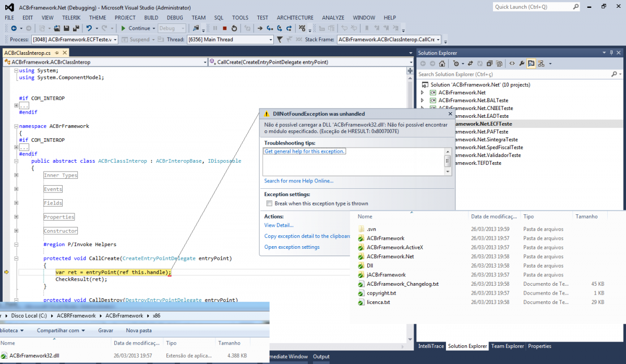Open the TELERIK menu
This screenshot has width=626, height=364.
pos(71,18)
